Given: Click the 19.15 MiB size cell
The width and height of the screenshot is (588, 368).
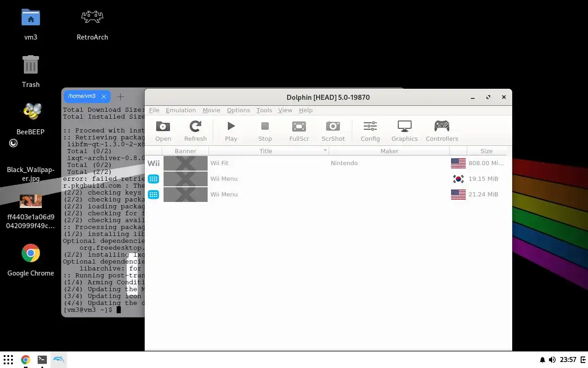Looking at the screenshot, I should (483, 179).
